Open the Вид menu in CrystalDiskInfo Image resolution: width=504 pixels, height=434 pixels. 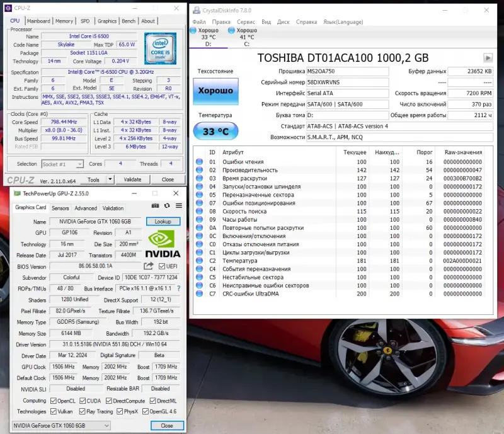pyautogui.click(x=266, y=22)
